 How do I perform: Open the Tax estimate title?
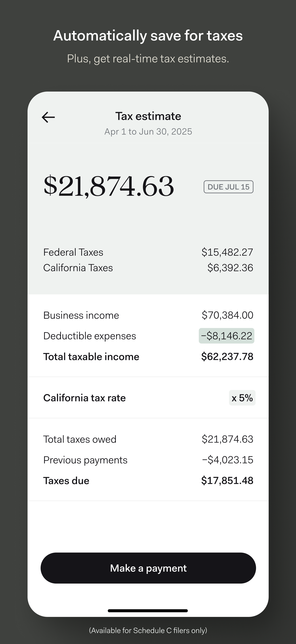(148, 116)
